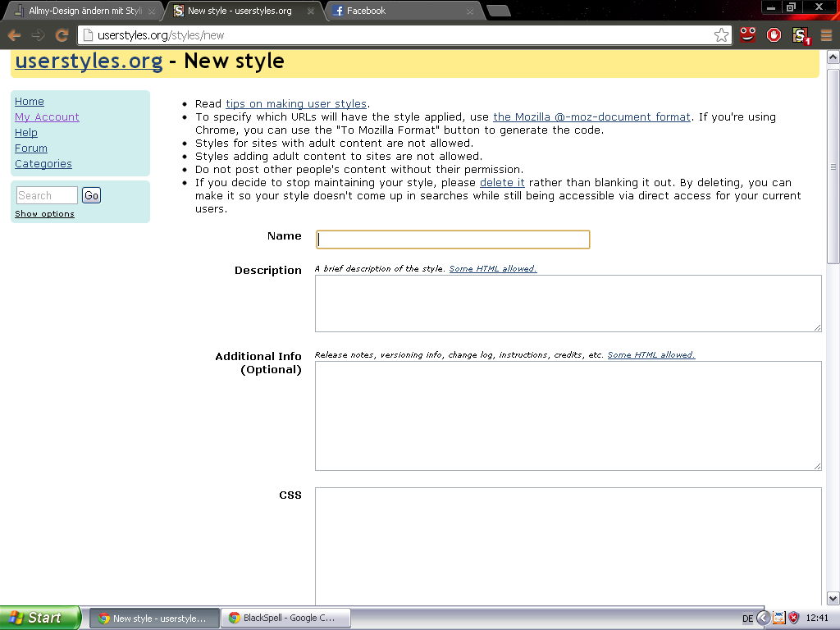840x630 pixels.
Task: Open Categories in the sidebar
Action: 43,163
